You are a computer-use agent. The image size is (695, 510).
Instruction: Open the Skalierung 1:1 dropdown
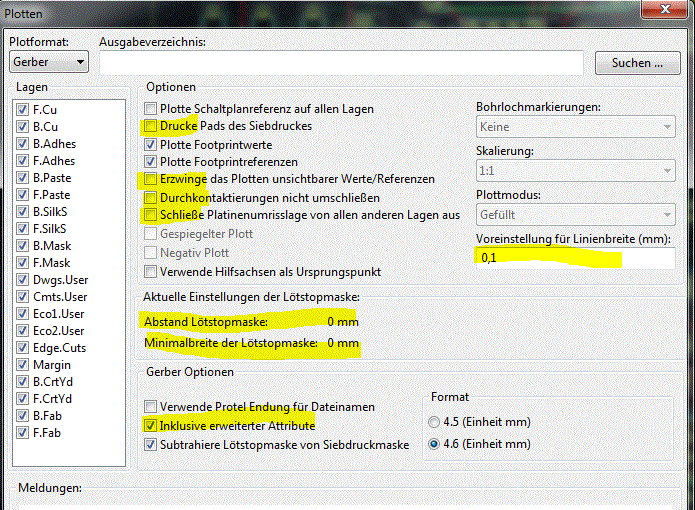click(x=575, y=171)
